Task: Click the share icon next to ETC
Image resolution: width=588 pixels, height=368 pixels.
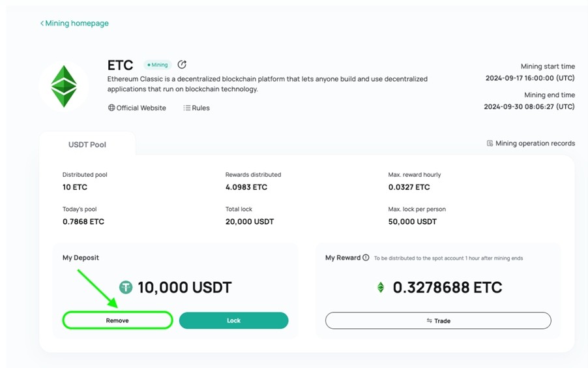Action: point(182,65)
